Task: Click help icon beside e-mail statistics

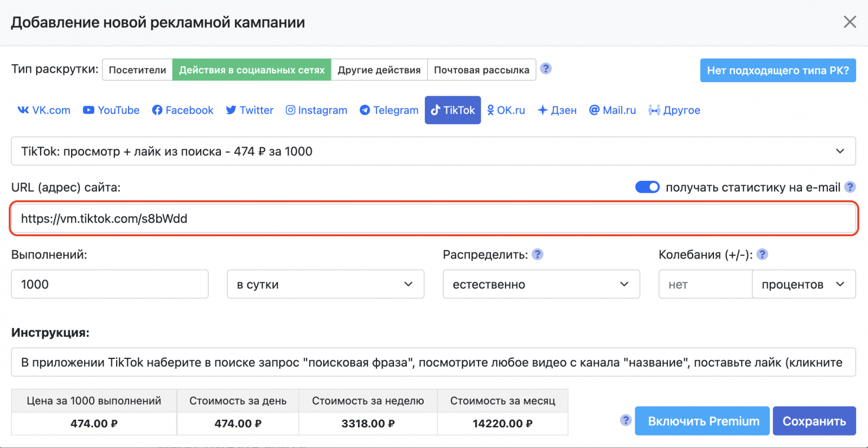Action: [850, 187]
